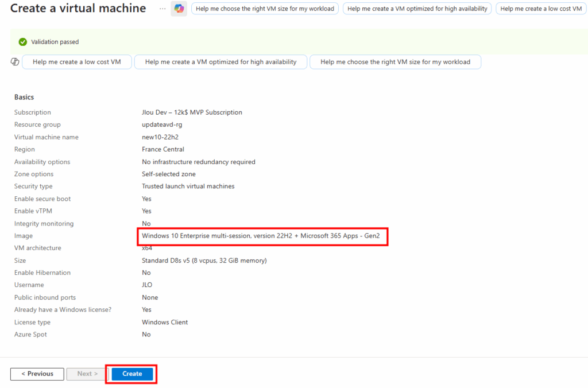This screenshot has height=388, width=588.
Task: Click the 'Basics' section heading
Action: [x=24, y=97]
